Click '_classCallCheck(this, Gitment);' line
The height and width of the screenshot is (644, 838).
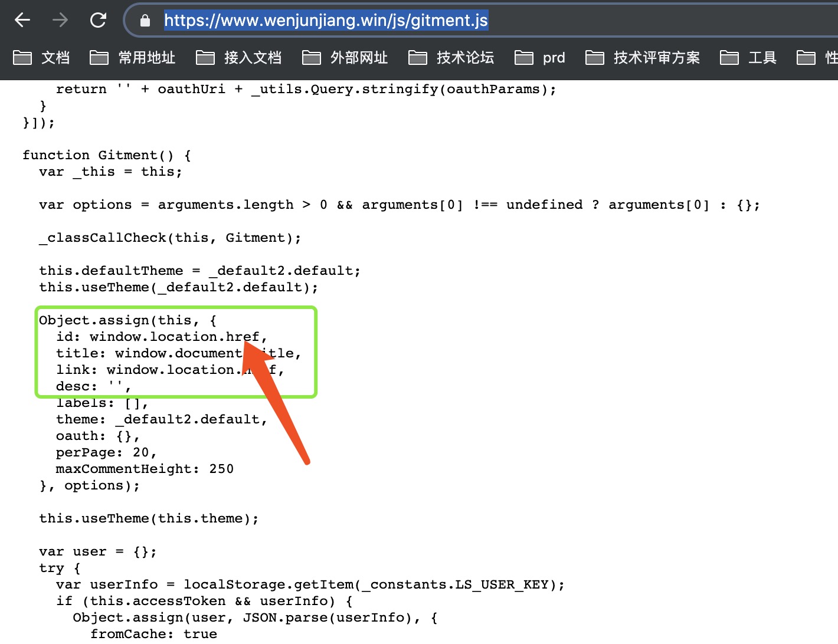pos(170,238)
